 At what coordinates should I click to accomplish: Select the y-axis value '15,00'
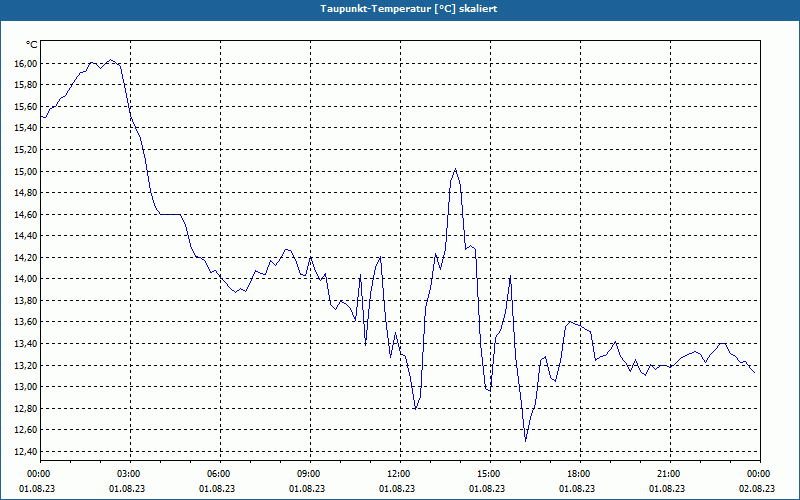pos(28,171)
